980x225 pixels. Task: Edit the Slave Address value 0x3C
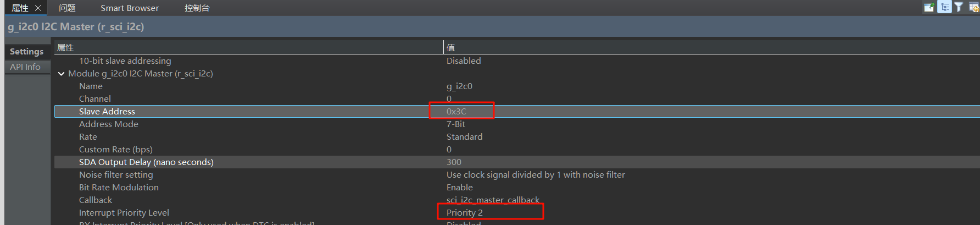[456, 111]
